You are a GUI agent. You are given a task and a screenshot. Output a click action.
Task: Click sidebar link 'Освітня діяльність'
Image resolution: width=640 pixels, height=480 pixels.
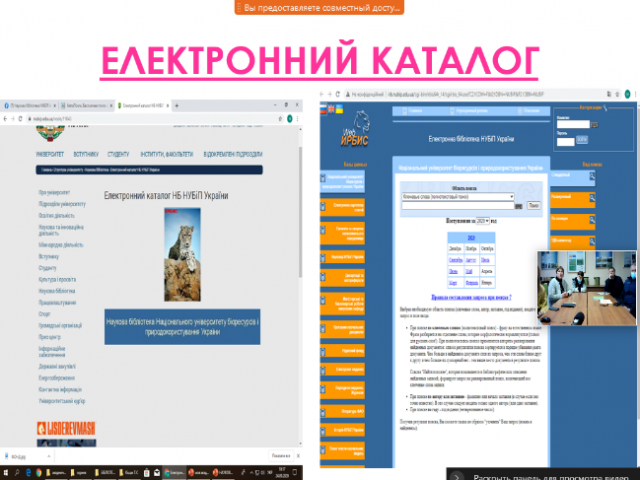57,216
